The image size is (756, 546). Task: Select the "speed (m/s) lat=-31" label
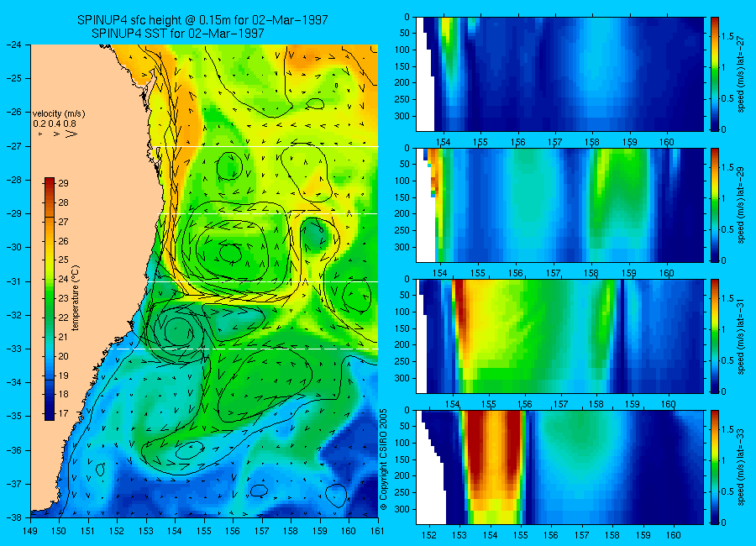[x=741, y=336]
